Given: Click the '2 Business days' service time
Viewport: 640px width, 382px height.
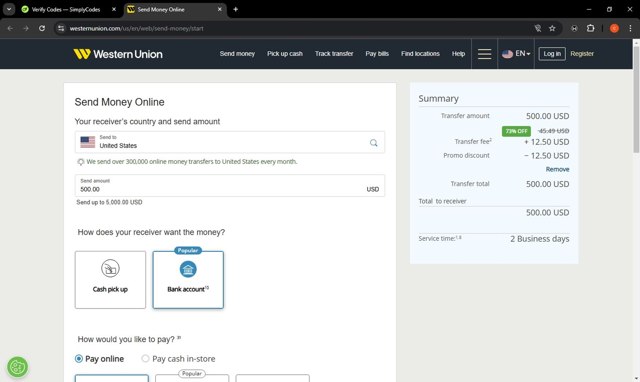Looking at the screenshot, I should 540,239.
